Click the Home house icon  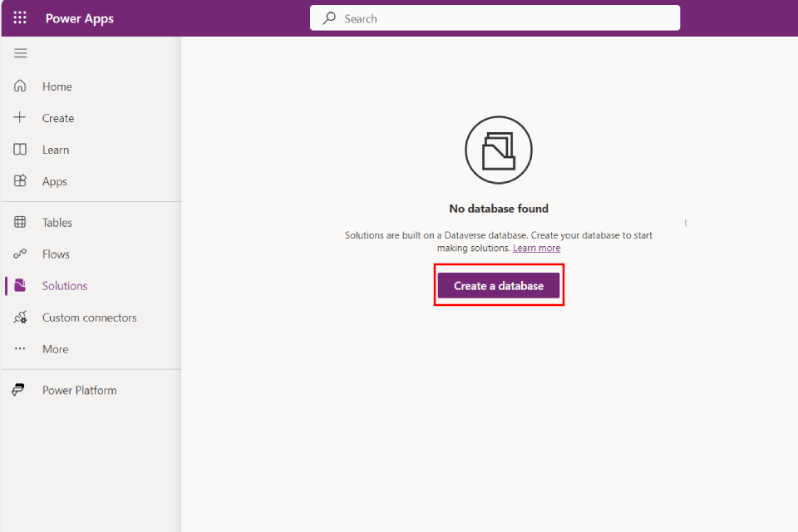pos(21,86)
